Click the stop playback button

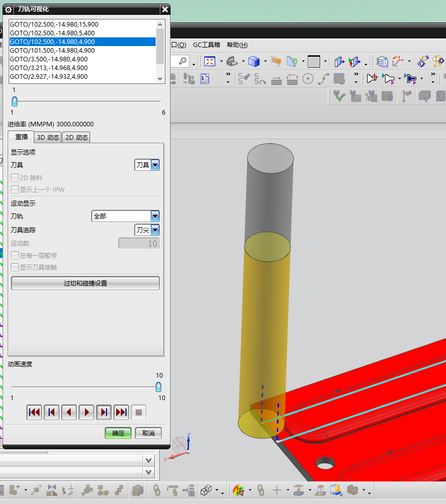pyautogui.click(x=139, y=412)
